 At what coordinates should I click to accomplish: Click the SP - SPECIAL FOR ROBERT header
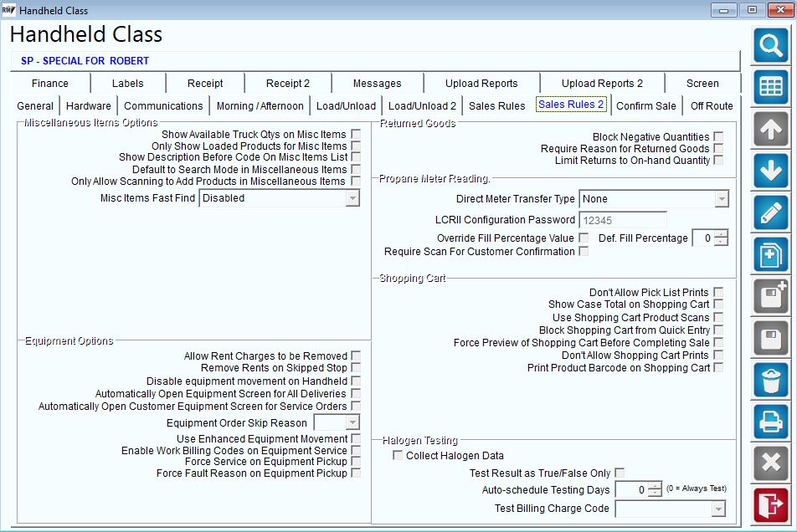pos(85,61)
